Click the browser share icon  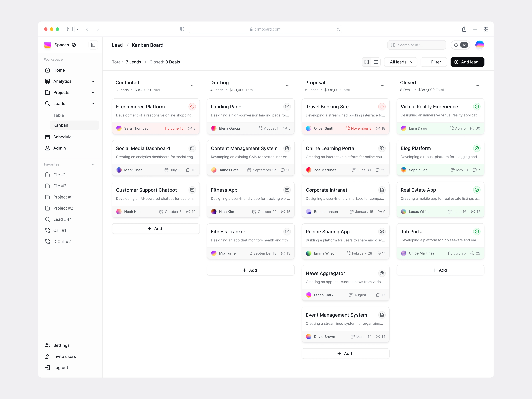[464, 29]
